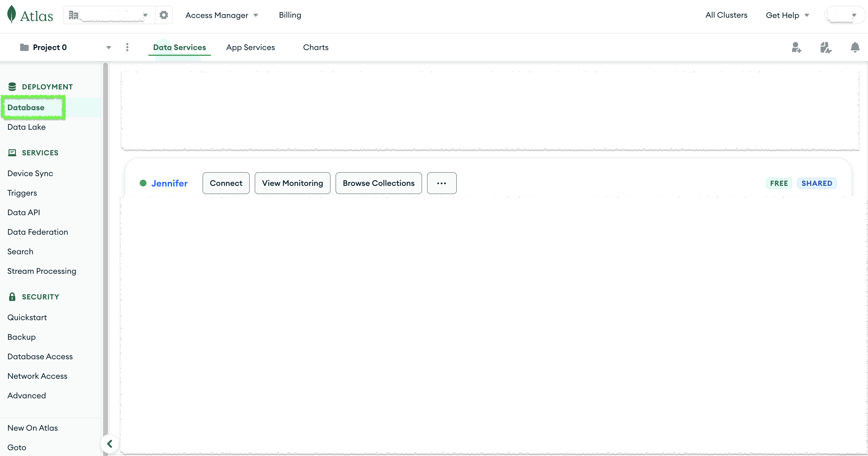Image resolution: width=868 pixels, height=456 pixels.
Task: Click View Monitoring button
Action: [292, 183]
